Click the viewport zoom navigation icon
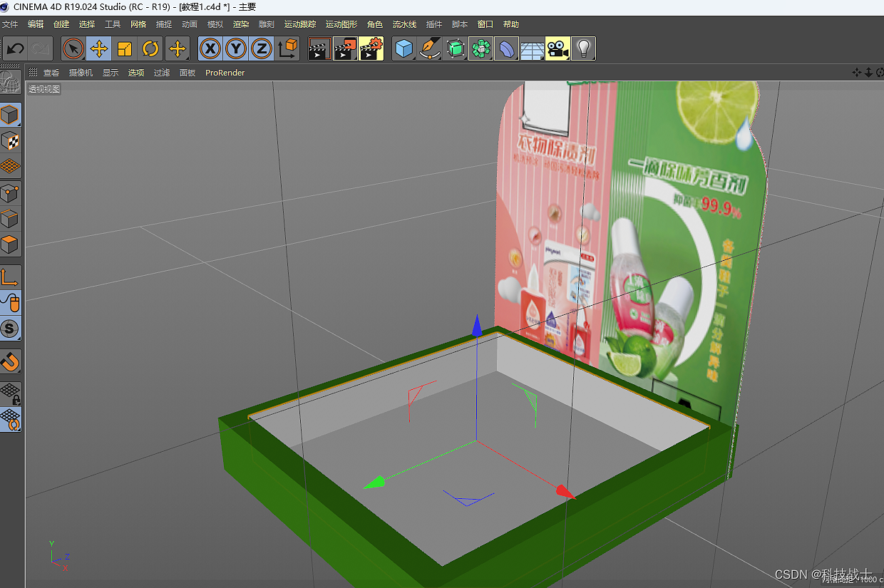The image size is (884, 588). pyautogui.click(x=869, y=72)
